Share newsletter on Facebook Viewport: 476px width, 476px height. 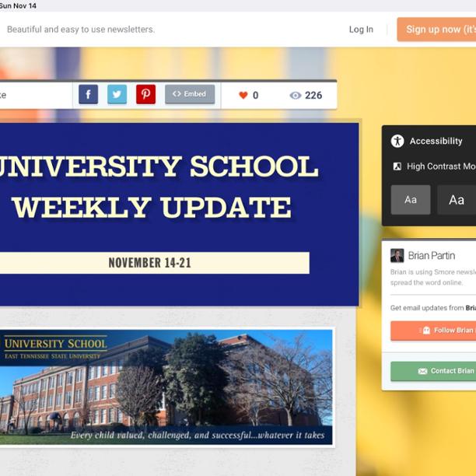pyautogui.click(x=88, y=95)
